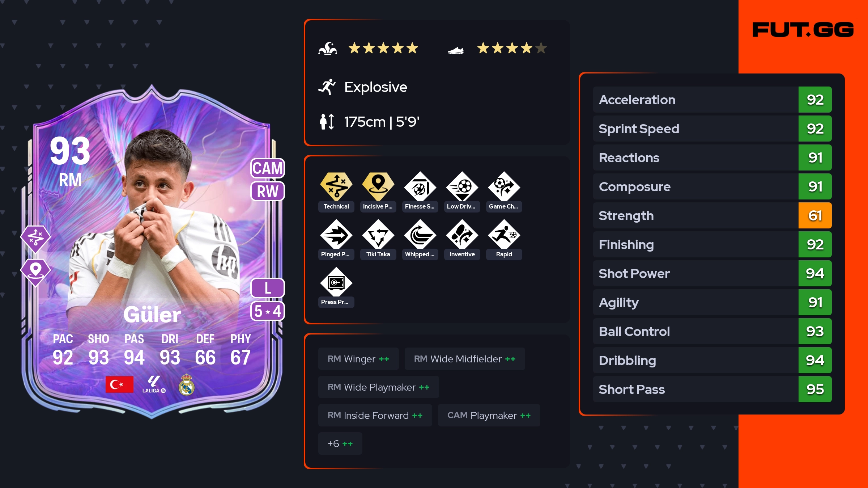Open the FUT.GG logo link

[803, 30]
